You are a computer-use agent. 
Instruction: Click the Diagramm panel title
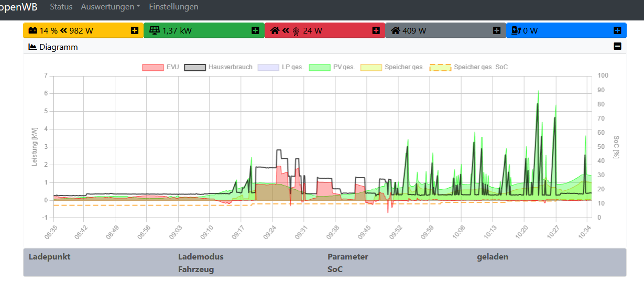[x=58, y=47]
